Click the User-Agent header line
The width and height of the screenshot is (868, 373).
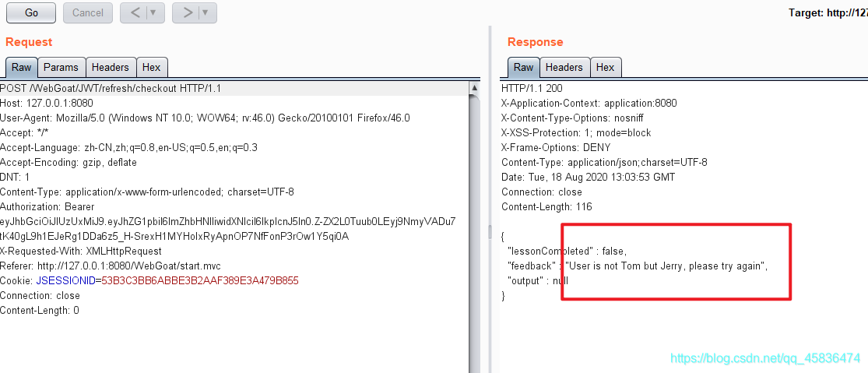pos(205,118)
